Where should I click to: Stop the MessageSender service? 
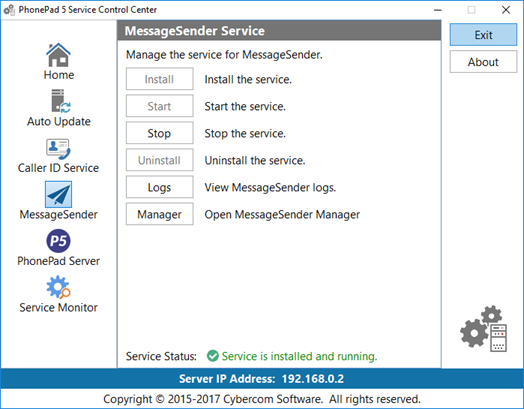[159, 133]
